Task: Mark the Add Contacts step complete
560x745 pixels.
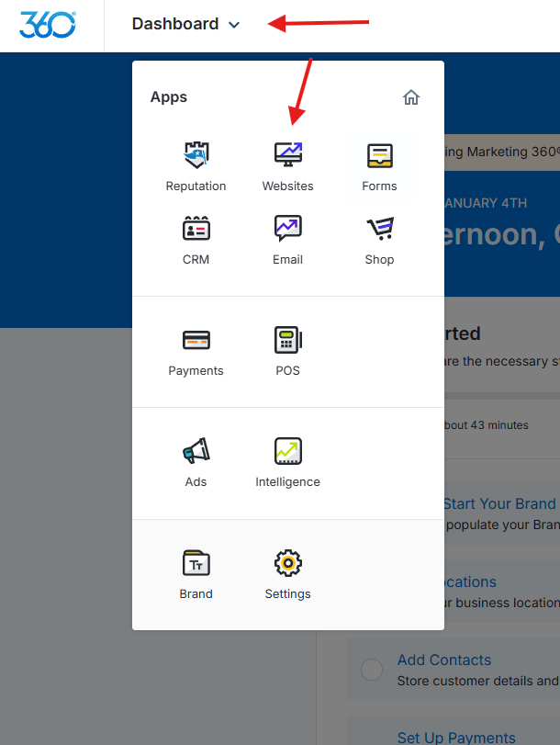Action: (372, 670)
